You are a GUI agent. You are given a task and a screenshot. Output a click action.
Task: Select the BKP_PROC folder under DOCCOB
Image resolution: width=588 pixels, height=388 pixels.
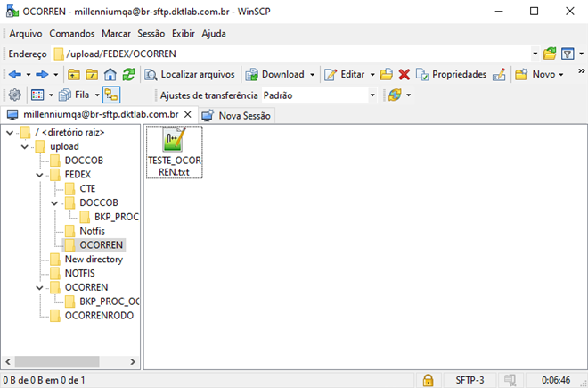pos(116,217)
